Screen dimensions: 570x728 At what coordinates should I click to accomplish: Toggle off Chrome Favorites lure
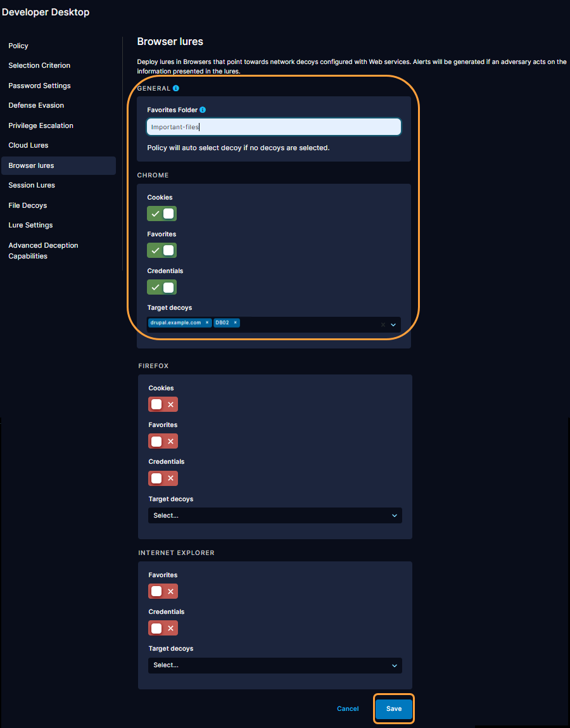pyautogui.click(x=161, y=250)
